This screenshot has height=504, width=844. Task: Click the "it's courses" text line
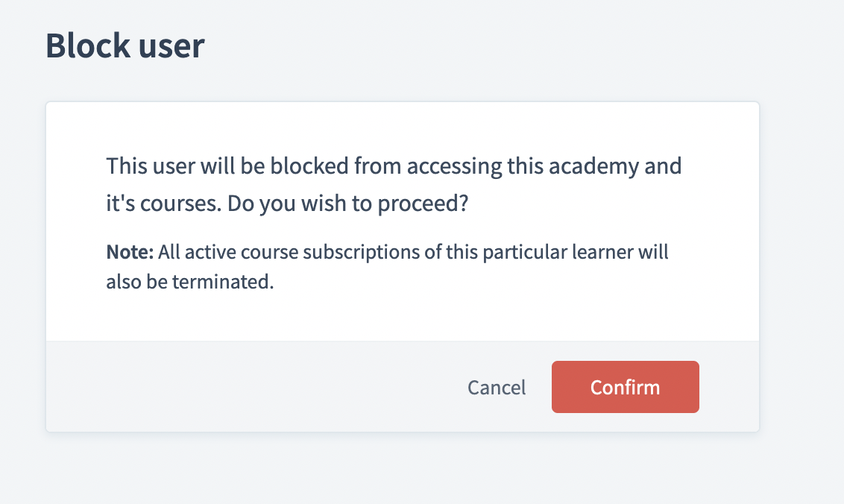pos(163,203)
